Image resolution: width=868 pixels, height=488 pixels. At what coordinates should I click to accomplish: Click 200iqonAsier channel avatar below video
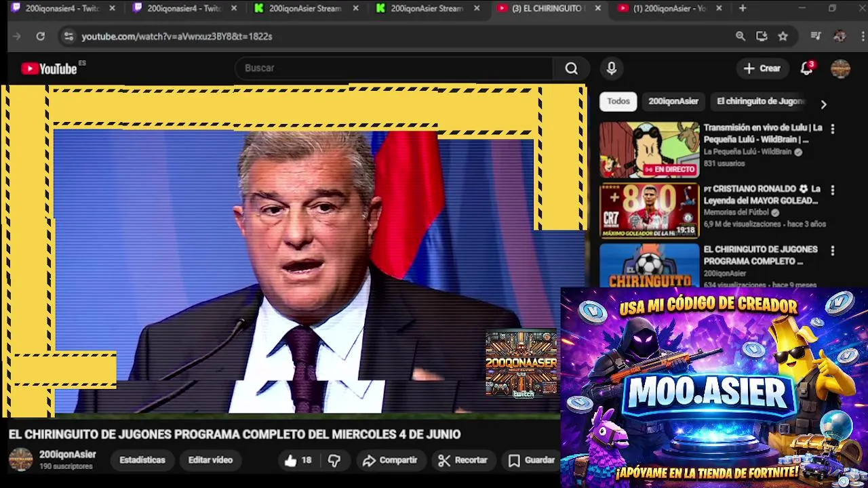(x=20, y=460)
